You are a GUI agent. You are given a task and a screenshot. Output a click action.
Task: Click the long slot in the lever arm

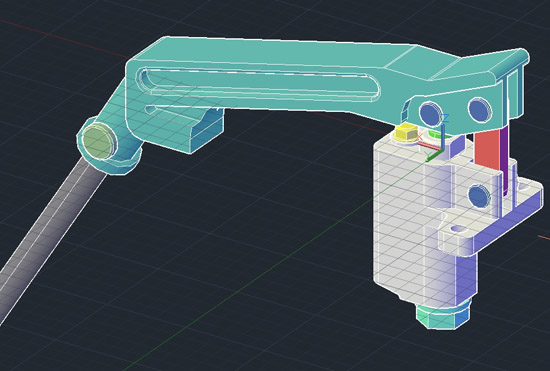260,85
